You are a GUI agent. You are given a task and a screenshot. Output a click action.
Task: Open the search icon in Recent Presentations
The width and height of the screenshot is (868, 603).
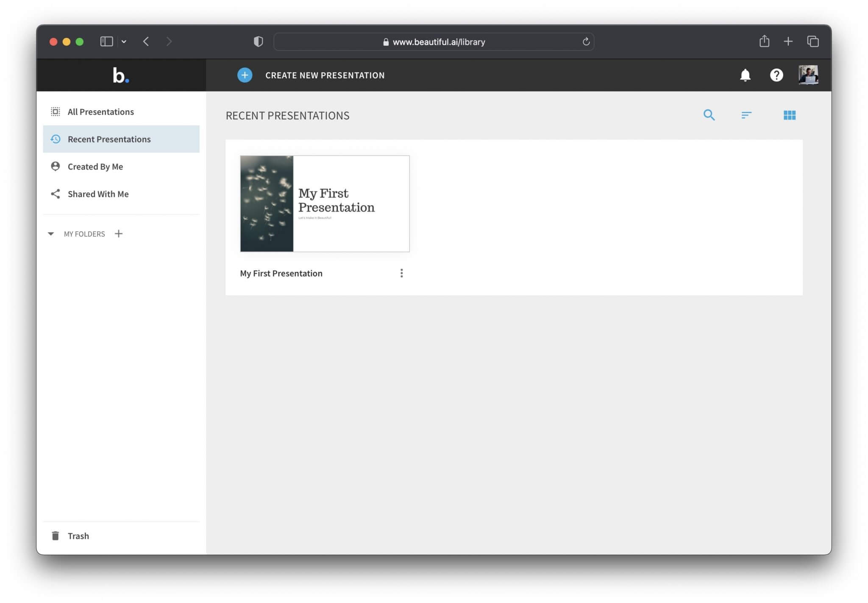[x=709, y=115]
